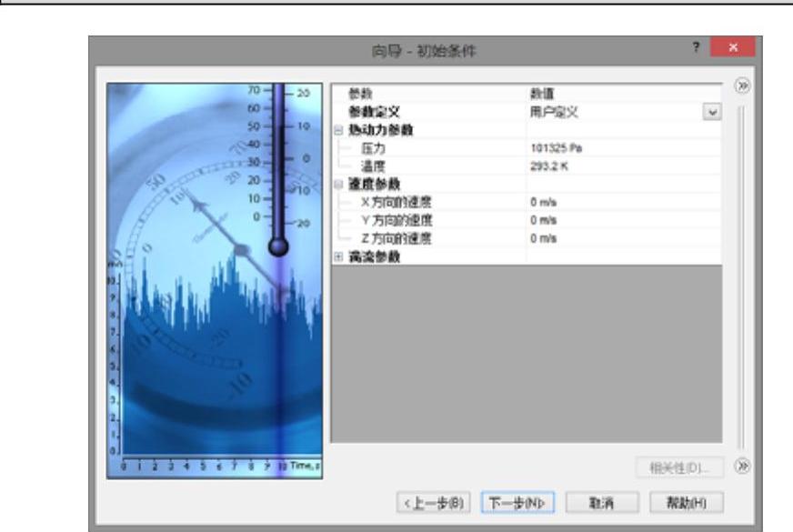Click the 数值 column header
Screen dimensions: 793x532
pos(542,94)
